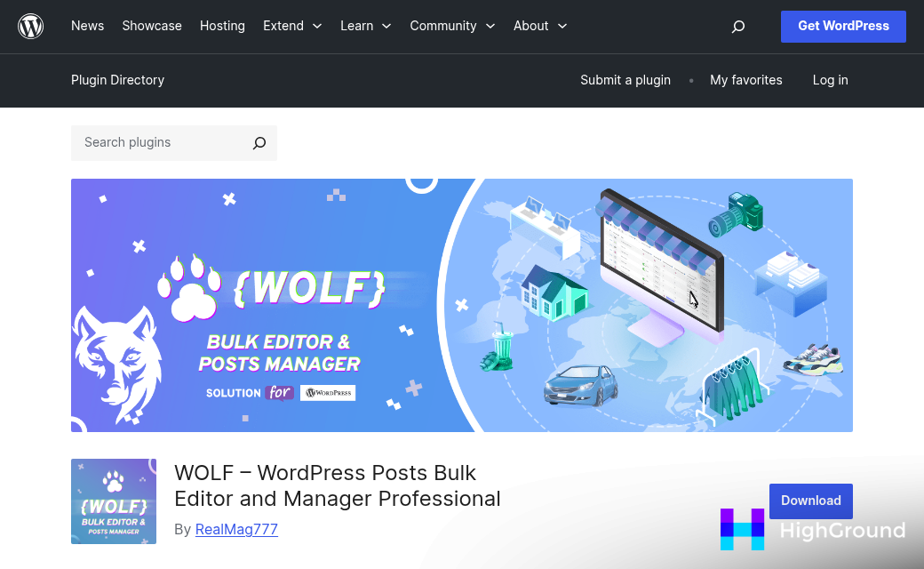Click the Get WordPress button

click(842, 26)
